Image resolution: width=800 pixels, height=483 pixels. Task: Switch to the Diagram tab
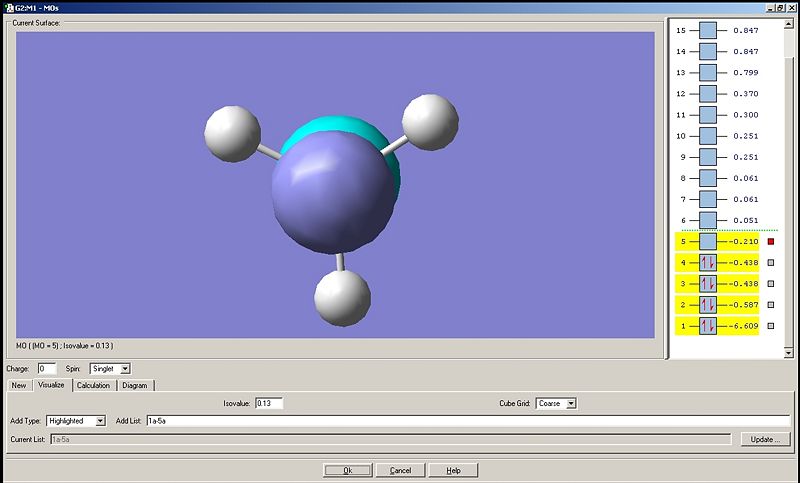pos(135,385)
